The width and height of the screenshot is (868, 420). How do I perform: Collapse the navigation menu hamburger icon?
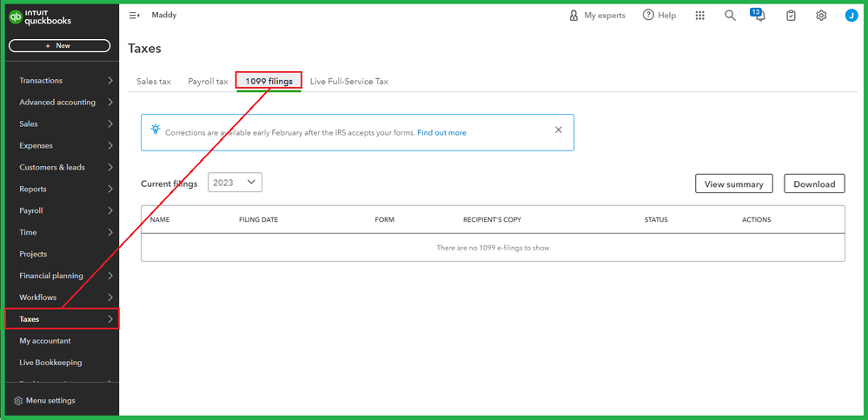pyautogui.click(x=134, y=16)
